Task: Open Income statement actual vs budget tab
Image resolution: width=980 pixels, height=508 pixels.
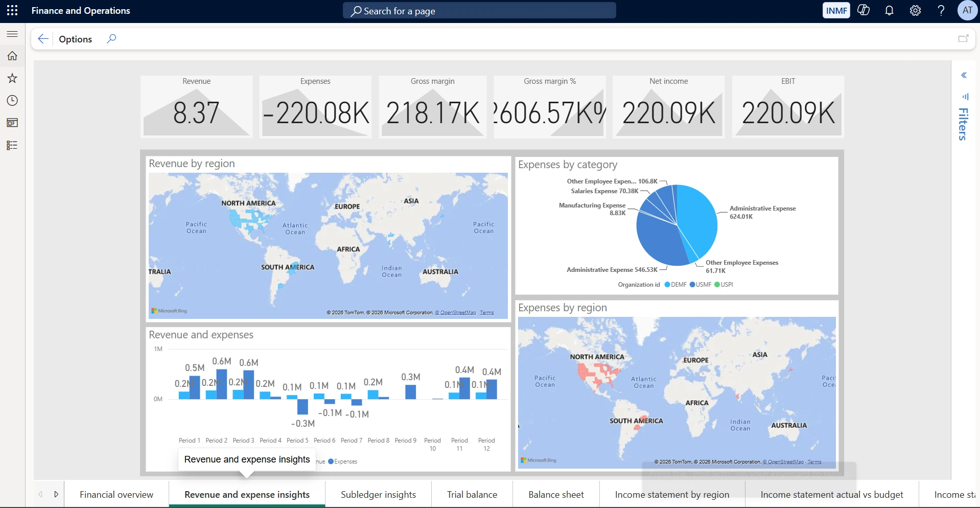Action: [832, 495]
